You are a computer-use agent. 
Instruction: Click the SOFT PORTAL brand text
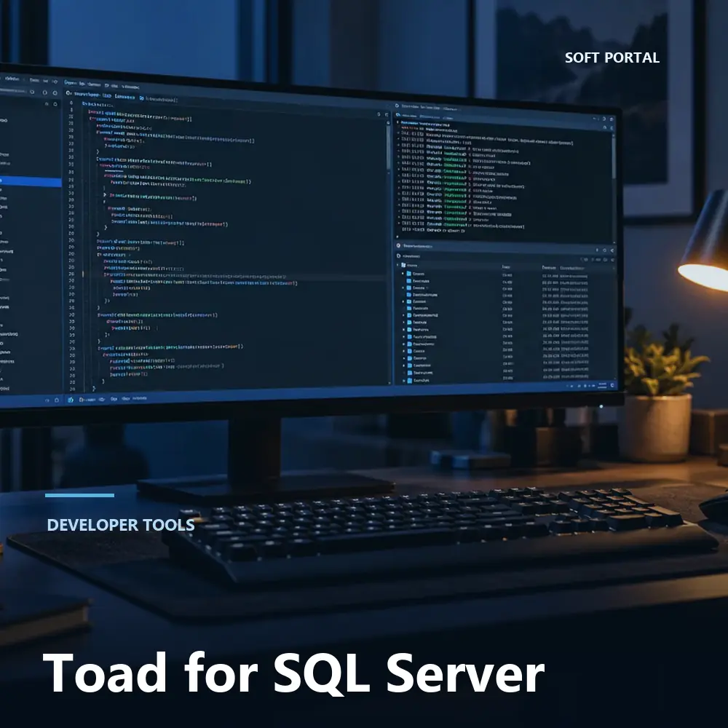[612, 58]
